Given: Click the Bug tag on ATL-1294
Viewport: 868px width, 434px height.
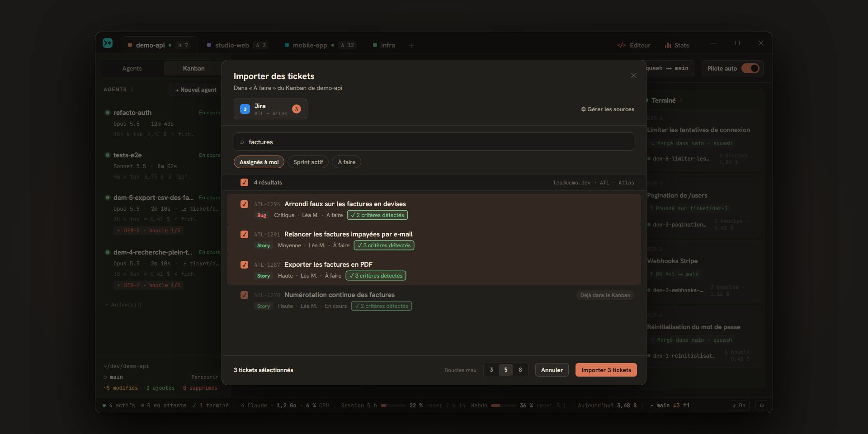Looking at the screenshot, I should tap(262, 215).
